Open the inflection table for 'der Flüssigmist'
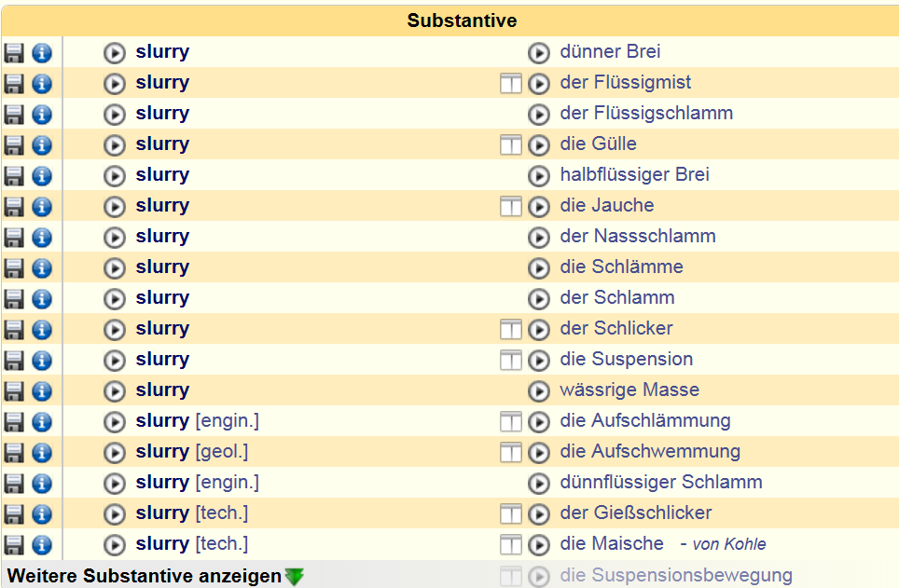Viewport: 899px width, 588px height. click(510, 84)
